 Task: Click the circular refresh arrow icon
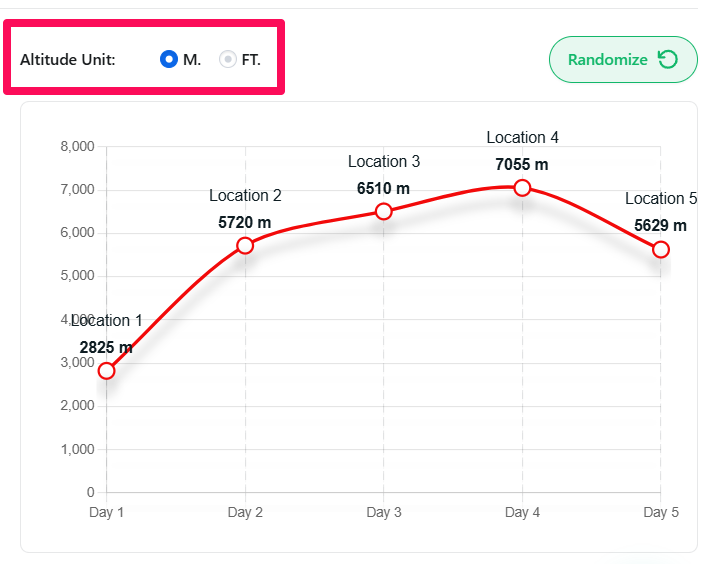click(x=667, y=59)
